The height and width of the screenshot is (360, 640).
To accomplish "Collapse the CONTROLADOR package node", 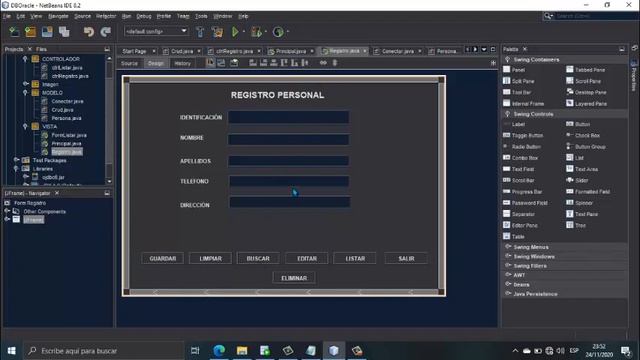I will [x=25, y=59].
